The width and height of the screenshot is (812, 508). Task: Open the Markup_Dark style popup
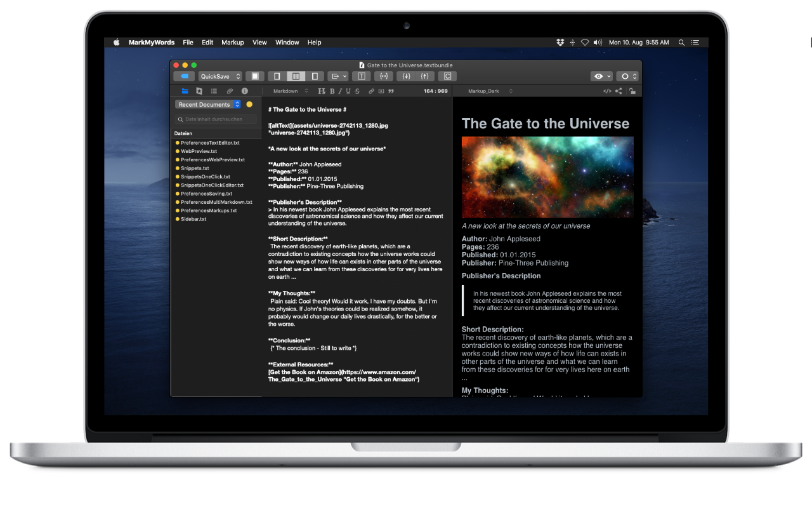(x=490, y=91)
